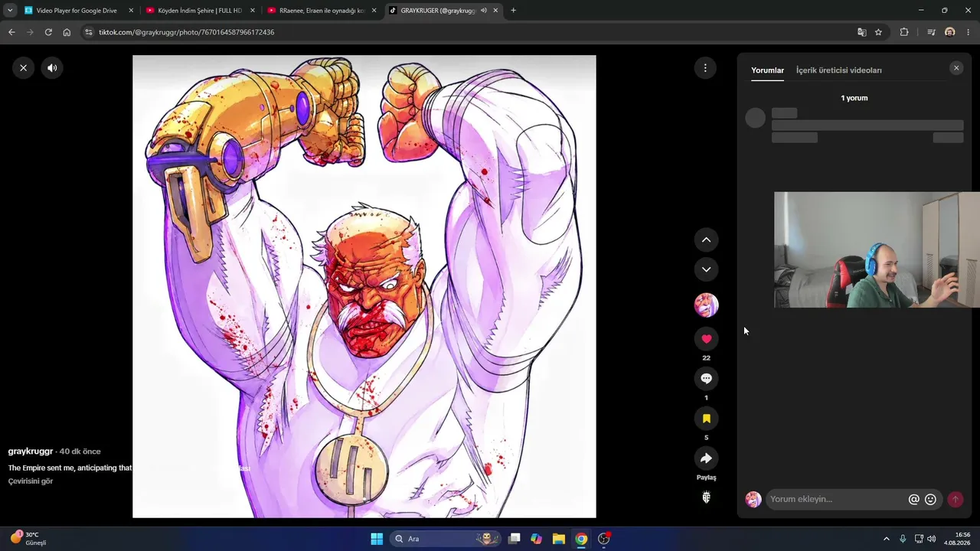This screenshot has height=551, width=980.
Task: Show hidden system tray icons
Action: pos(887,539)
